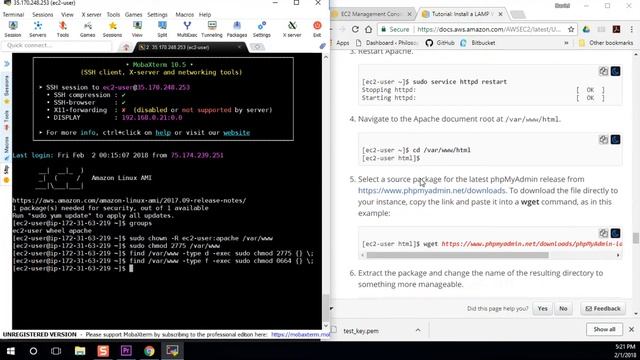Image resolution: width=640 pixels, height=360 pixels.
Task: Open the Packages toolbar icon
Action: (237, 29)
